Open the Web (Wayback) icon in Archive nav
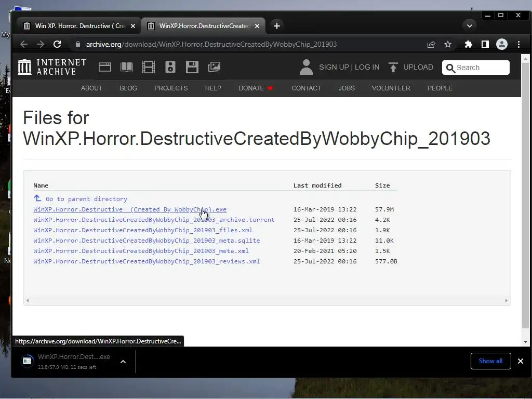Image resolution: width=532 pixels, height=399 pixels. pos(105,67)
